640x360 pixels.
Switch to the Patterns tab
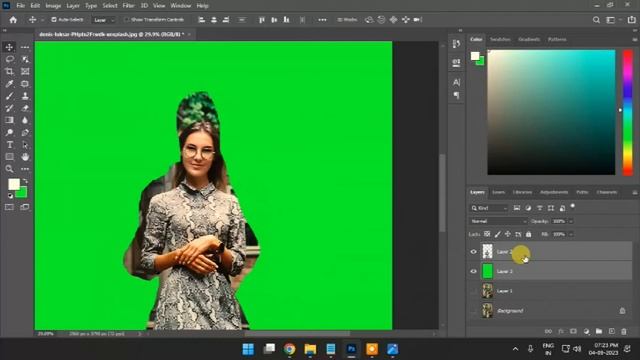coord(557,40)
